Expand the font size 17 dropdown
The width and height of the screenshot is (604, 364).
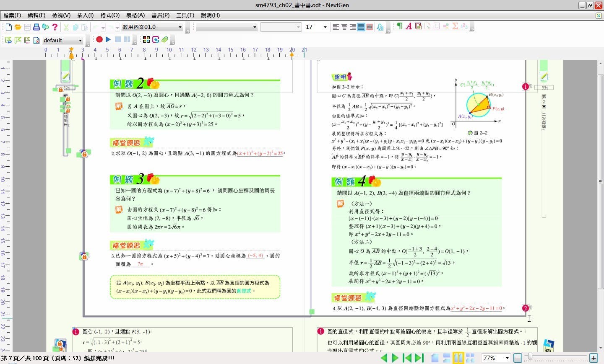[325, 27]
